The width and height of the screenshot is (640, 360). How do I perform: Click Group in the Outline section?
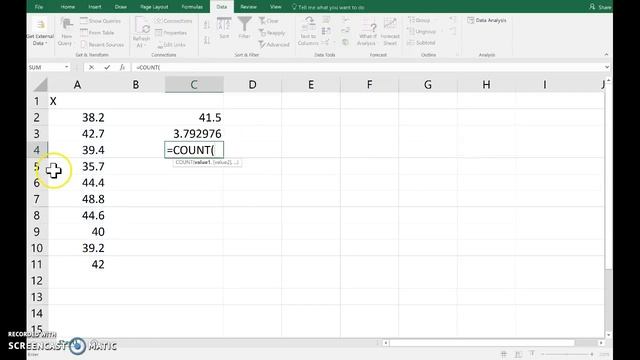point(419,20)
